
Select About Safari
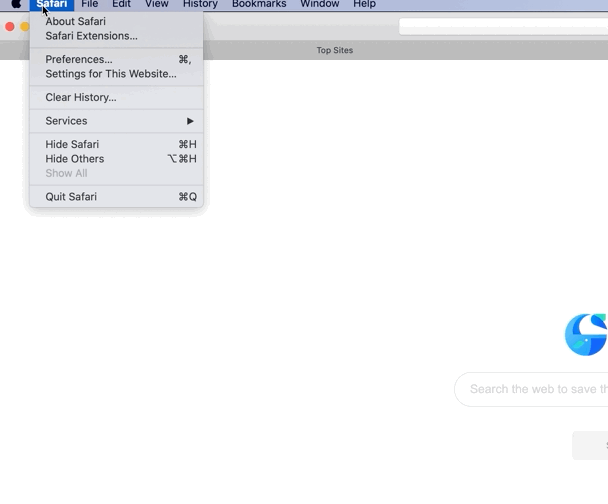coord(75,21)
